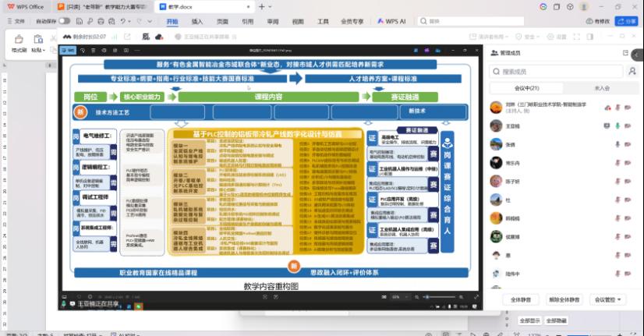Toggle the 自动保存 auto-save switch
The width and height of the screenshot is (644, 336).
(64, 21)
